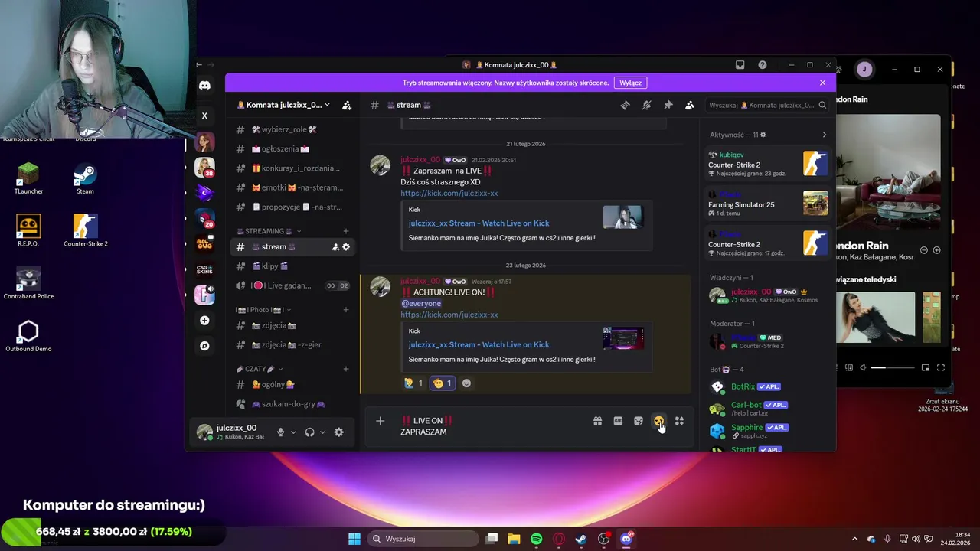Open the Threads icon in channel header
Screen dimensions: 980x551
pos(625,105)
